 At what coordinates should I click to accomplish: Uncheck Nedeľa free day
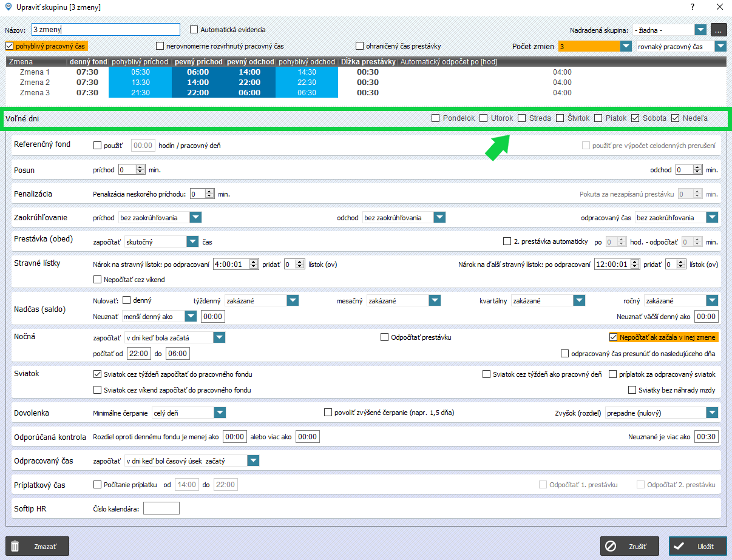[x=676, y=118]
